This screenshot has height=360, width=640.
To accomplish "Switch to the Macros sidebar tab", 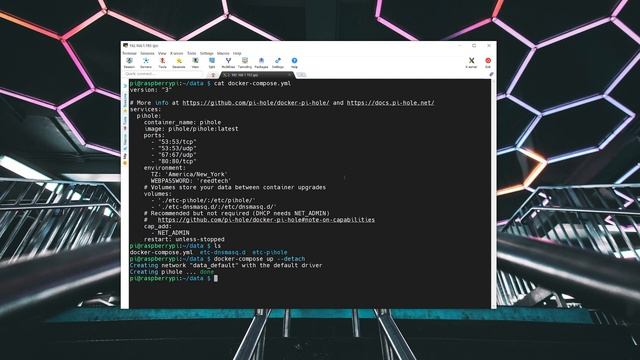I will pos(125,141).
